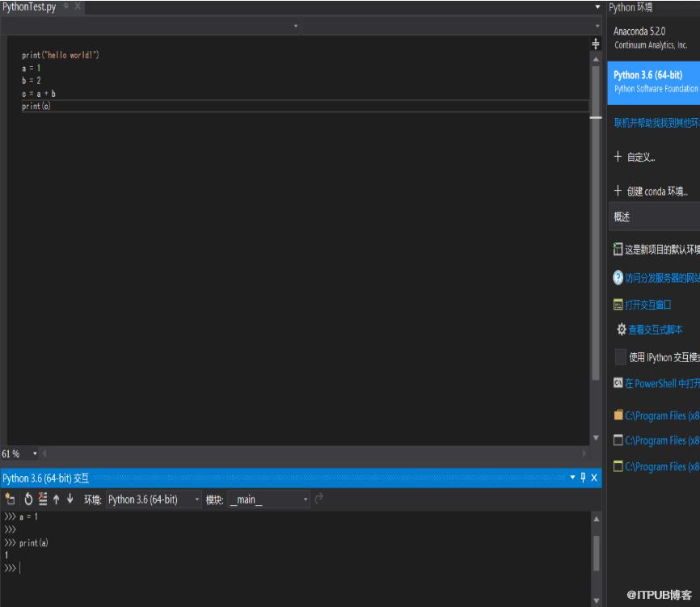
Task: Click the 联机并帮助我找到其他环境 link
Action: point(656,123)
